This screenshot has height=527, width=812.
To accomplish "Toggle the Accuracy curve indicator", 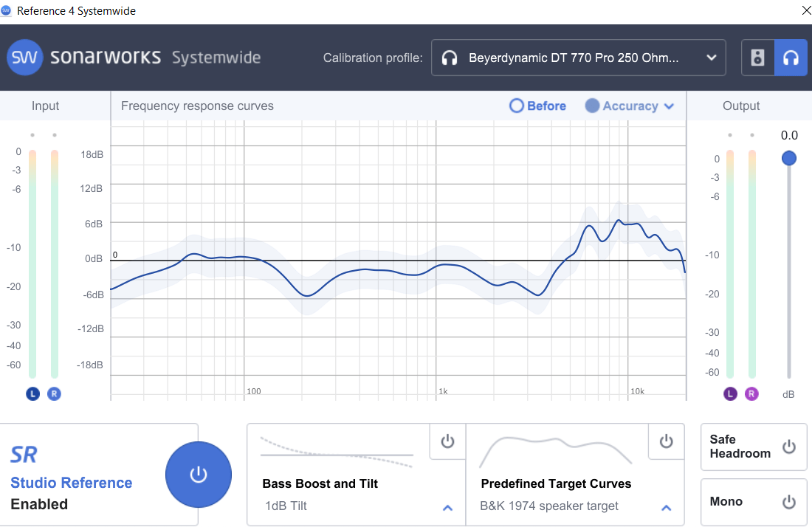I will click(x=592, y=106).
